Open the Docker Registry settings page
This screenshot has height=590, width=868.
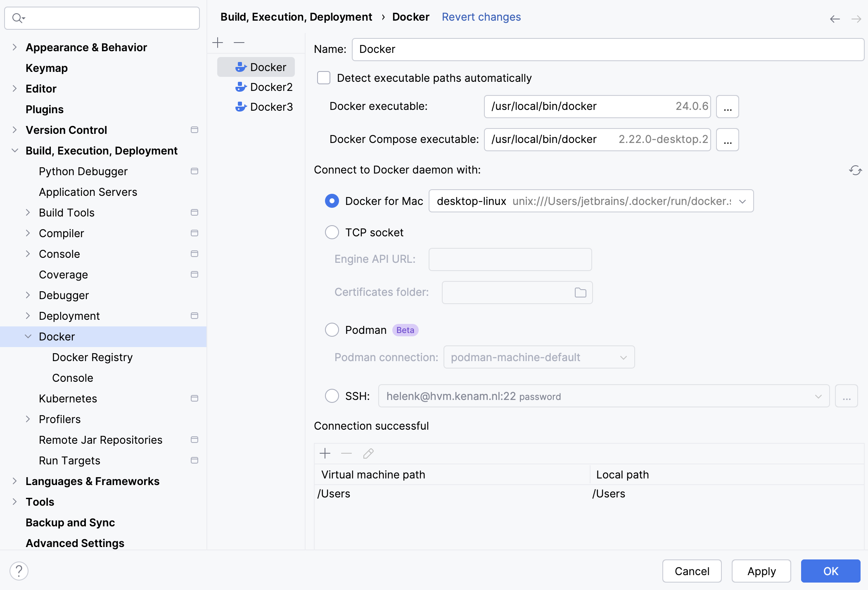pyautogui.click(x=92, y=357)
